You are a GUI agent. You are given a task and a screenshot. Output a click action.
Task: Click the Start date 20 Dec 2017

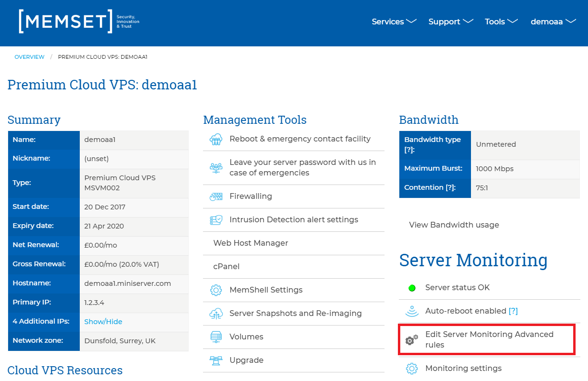(105, 207)
